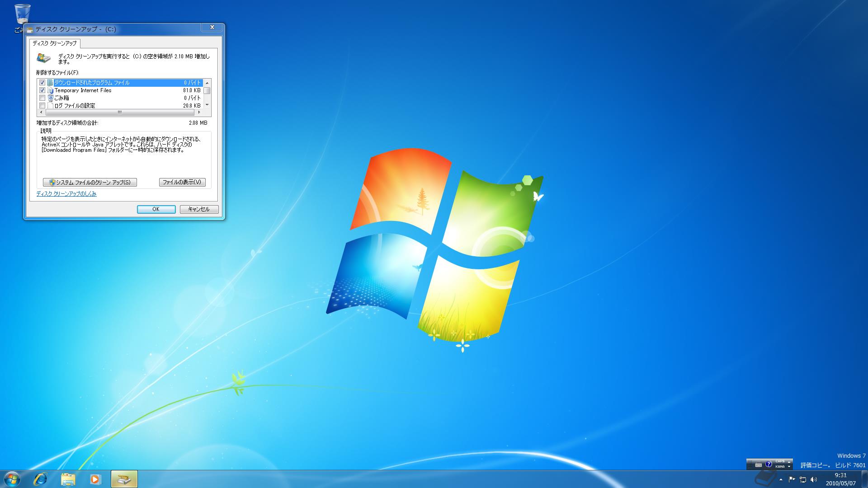868x488 pixels.
Task: Click the language bar drag handle grip
Action: [x=750, y=465]
